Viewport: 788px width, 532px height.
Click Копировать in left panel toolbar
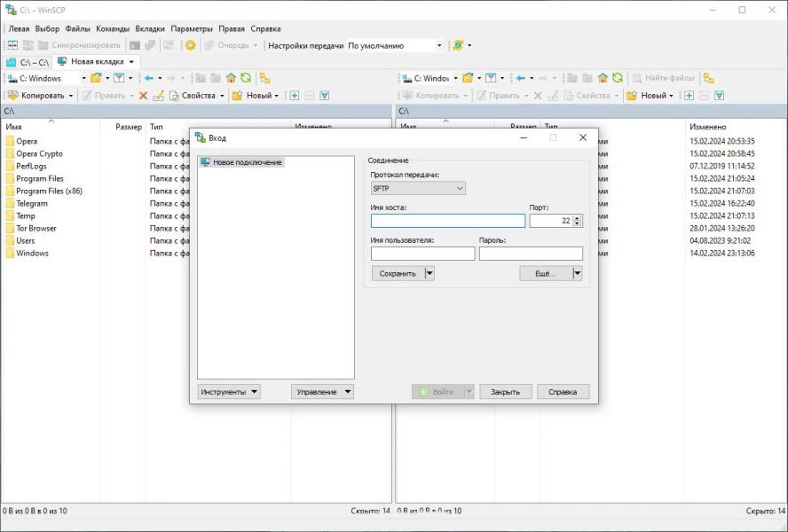pyautogui.click(x=37, y=96)
